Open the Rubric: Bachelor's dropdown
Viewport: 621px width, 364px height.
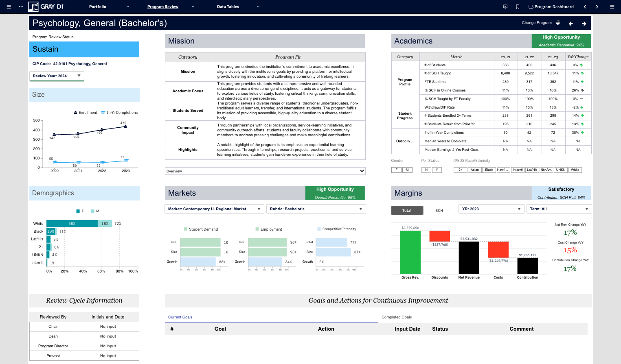click(316, 209)
